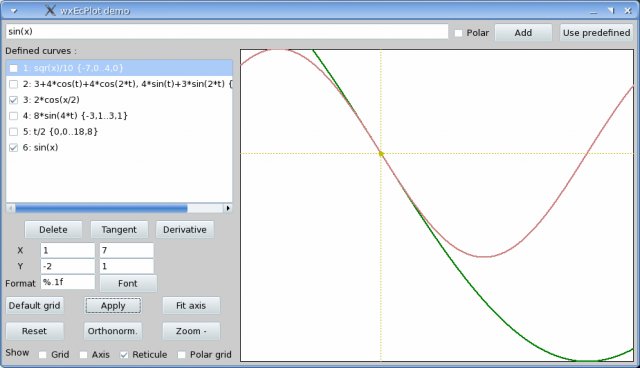Click the Derivative button
The image size is (640, 368).
(x=184, y=230)
